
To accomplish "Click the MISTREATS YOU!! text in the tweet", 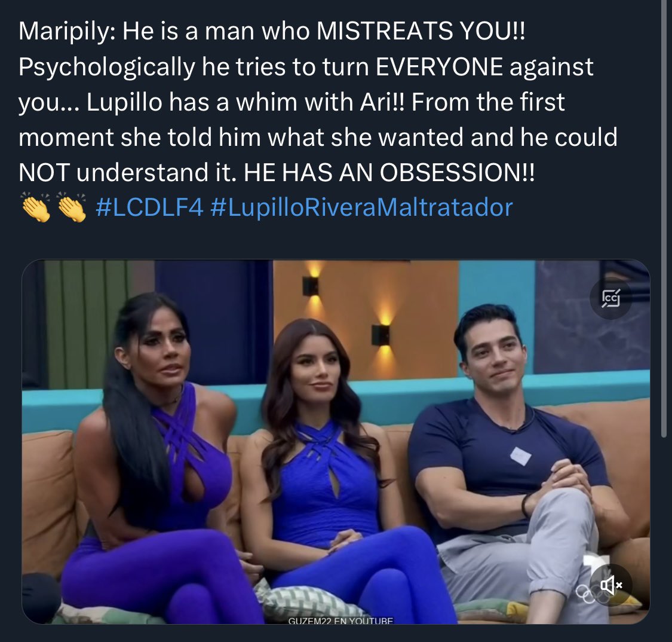I will pyautogui.click(x=421, y=31).
